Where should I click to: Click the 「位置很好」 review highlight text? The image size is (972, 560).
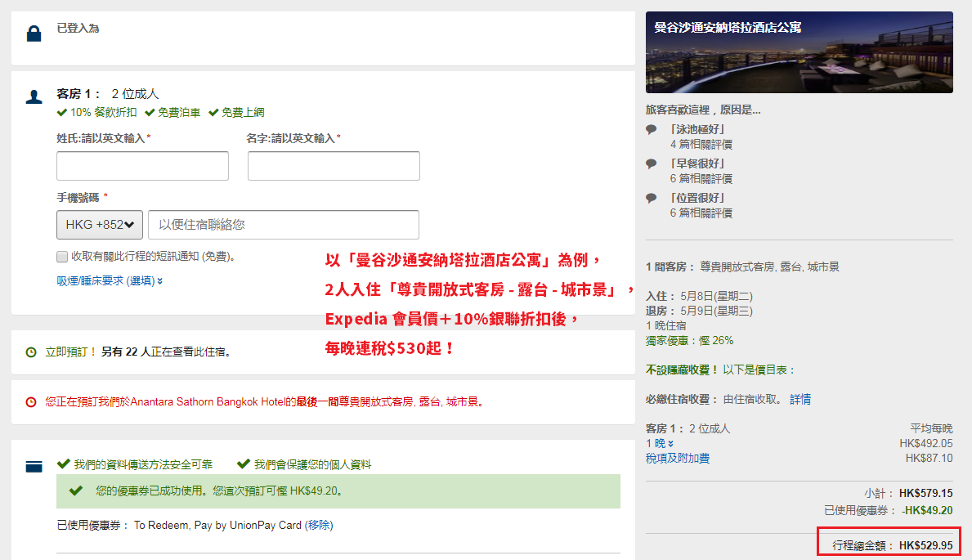pyautogui.click(x=697, y=198)
